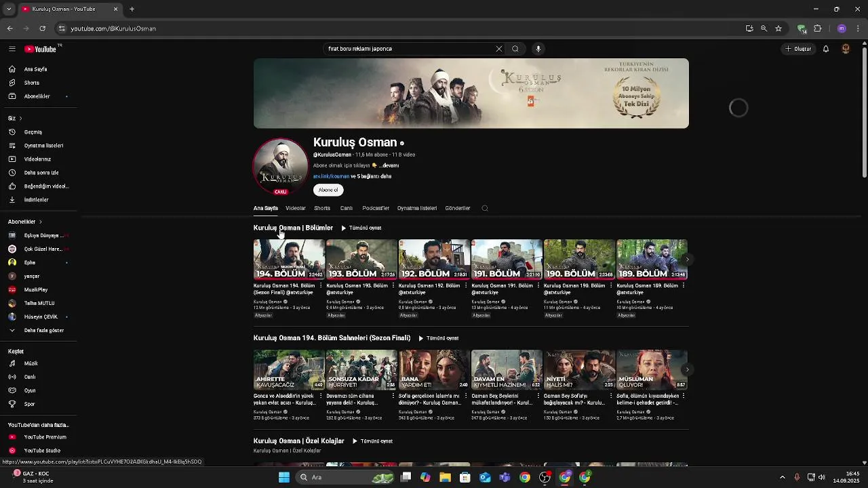Click the Abone ol button
Image resolution: width=868 pixels, height=488 pixels.
tap(328, 190)
